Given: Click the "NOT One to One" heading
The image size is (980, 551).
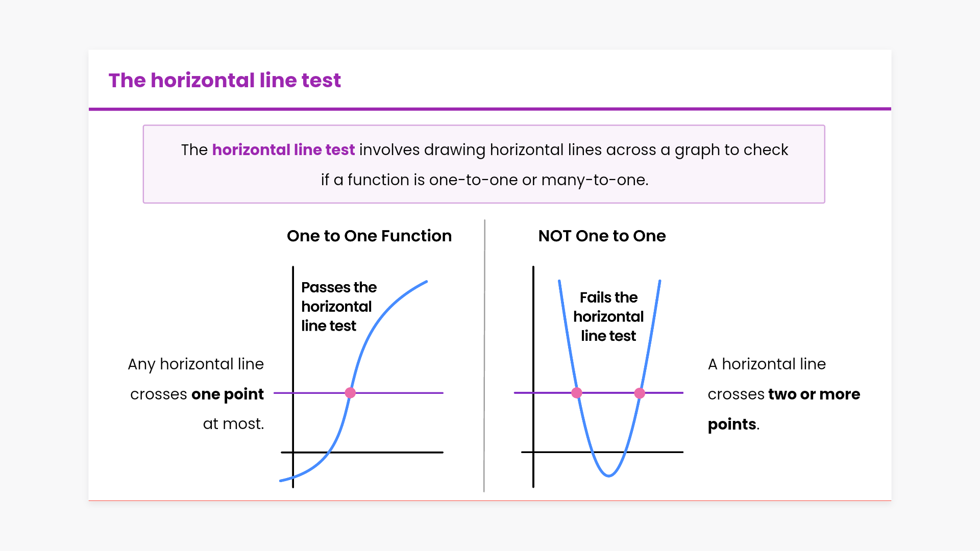Looking at the screenshot, I should click(602, 236).
